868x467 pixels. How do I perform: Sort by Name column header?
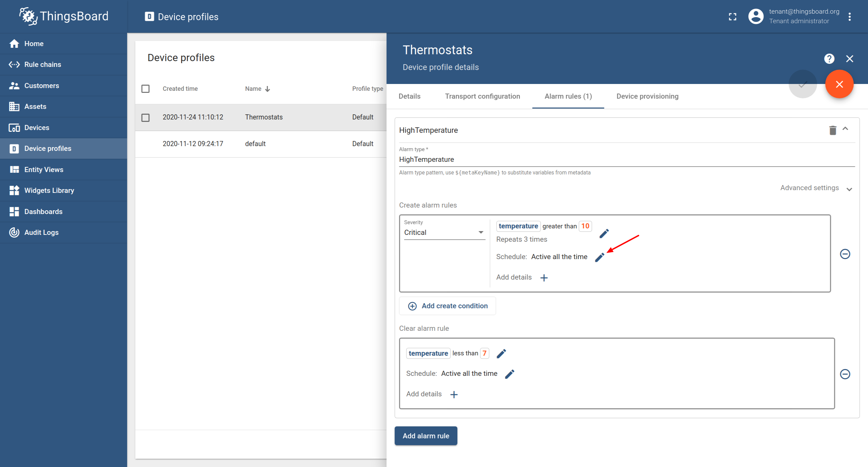click(x=257, y=89)
